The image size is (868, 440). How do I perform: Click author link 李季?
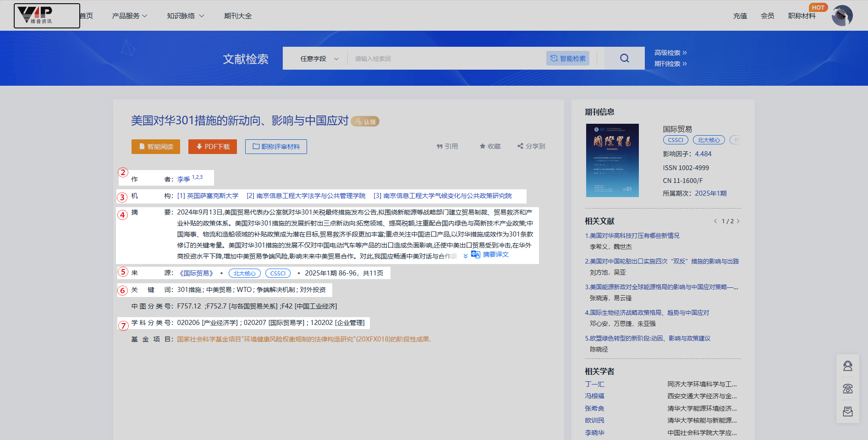coord(183,179)
